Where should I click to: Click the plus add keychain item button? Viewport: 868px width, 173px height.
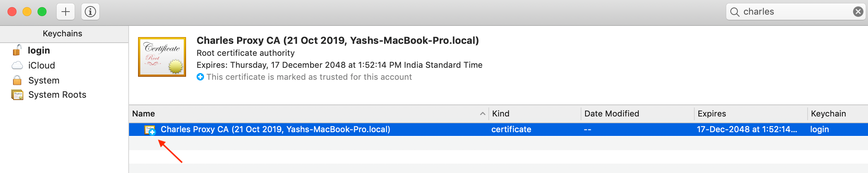pyautogui.click(x=66, y=12)
